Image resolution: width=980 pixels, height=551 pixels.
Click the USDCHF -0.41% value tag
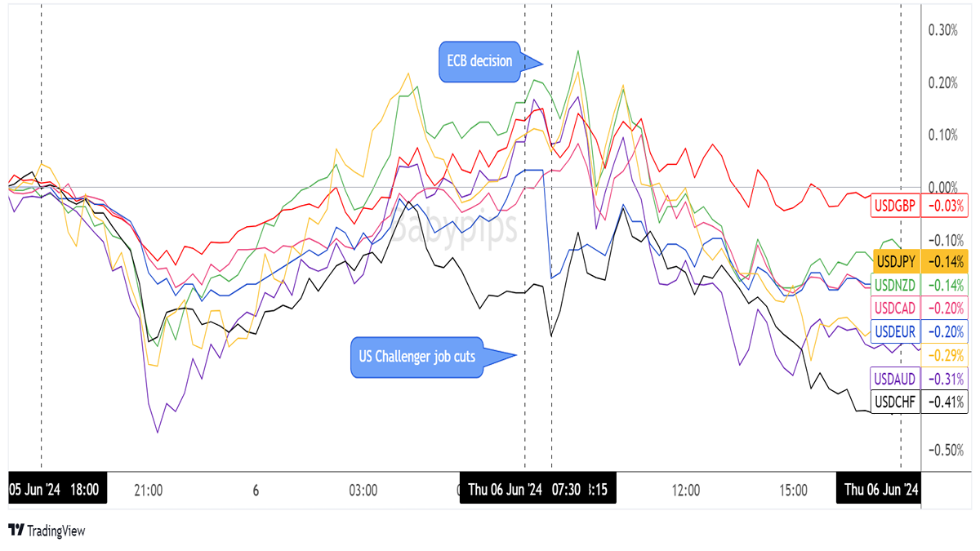click(943, 402)
